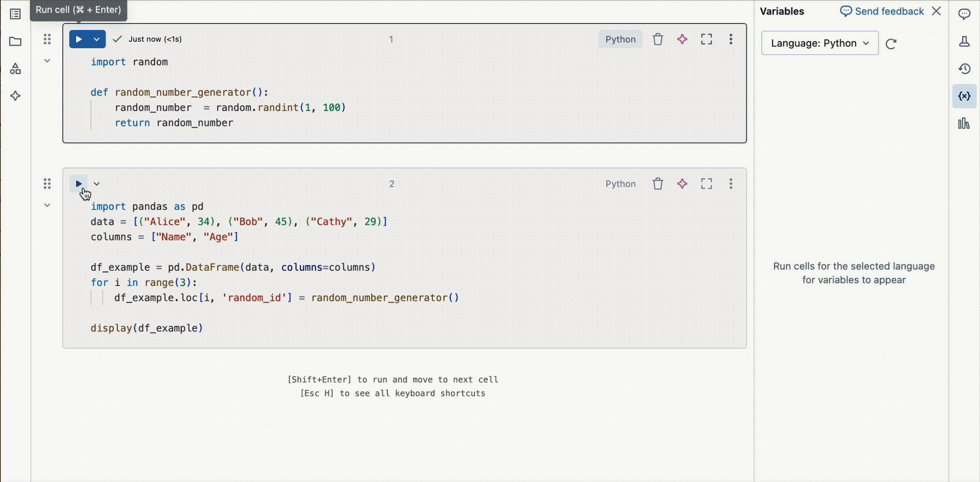980x482 pixels.
Task: Open table of contents sidebar icon
Action: (15, 14)
